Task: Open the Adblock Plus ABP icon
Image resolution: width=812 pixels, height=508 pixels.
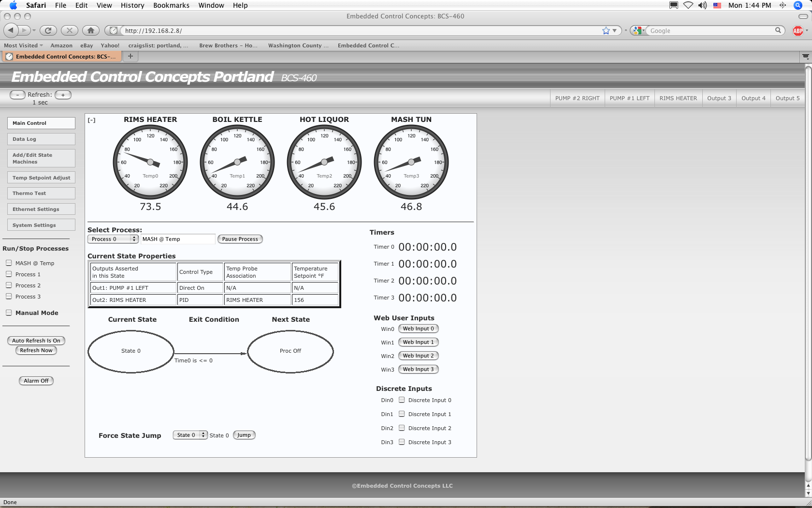Action: 797,30
